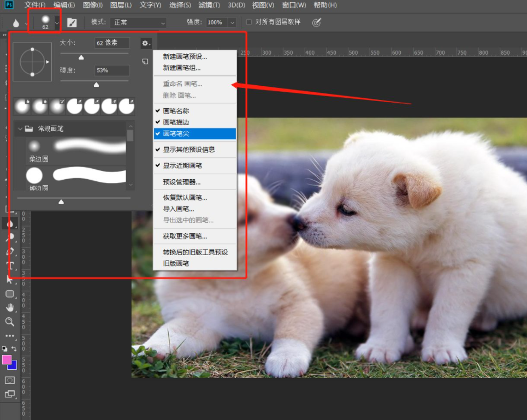This screenshot has width=527, height=420.
Task: Adjust the brush 大小 size slider handle
Action: point(81,57)
